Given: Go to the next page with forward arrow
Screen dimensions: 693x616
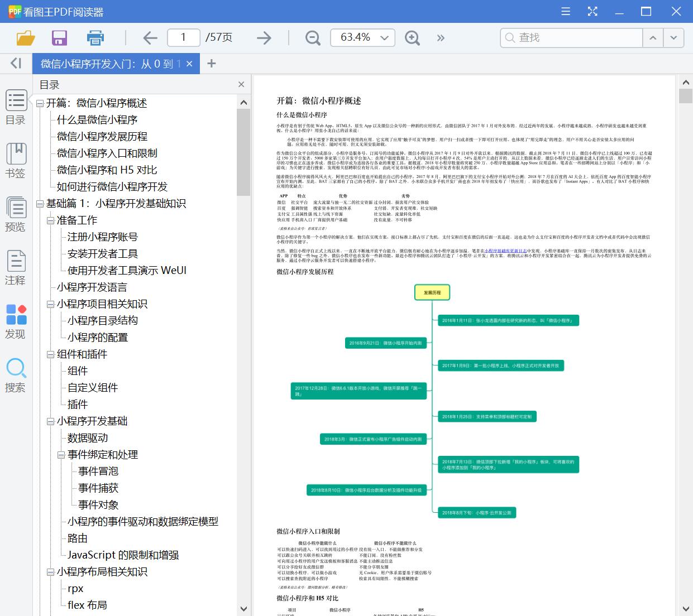Looking at the screenshot, I should point(262,37).
